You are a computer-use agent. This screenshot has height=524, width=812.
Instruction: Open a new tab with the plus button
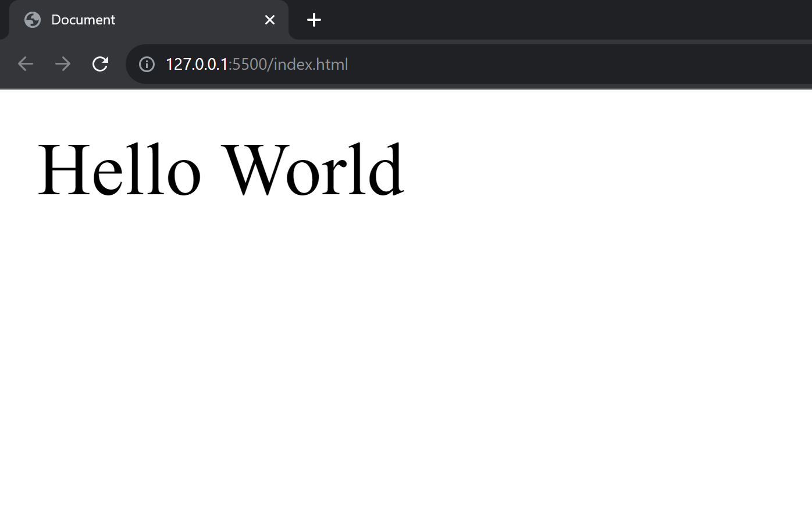pyautogui.click(x=314, y=20)
